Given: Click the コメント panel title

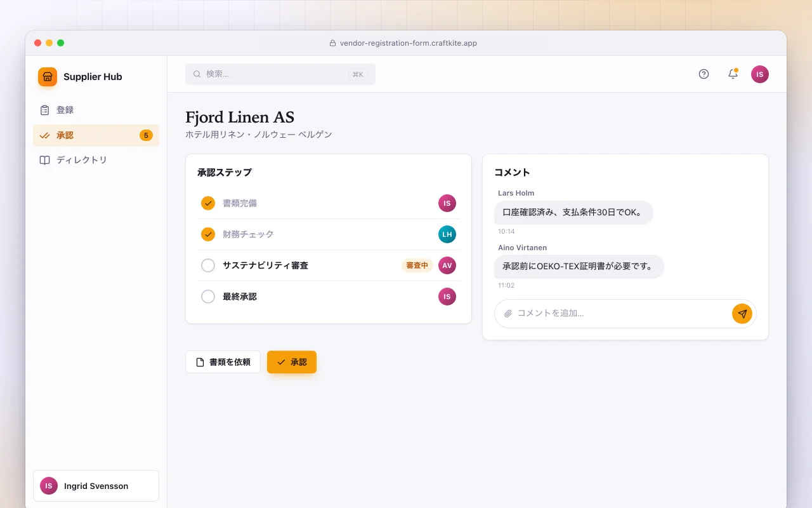Looking at the screenshot, I should pos(512,173).
